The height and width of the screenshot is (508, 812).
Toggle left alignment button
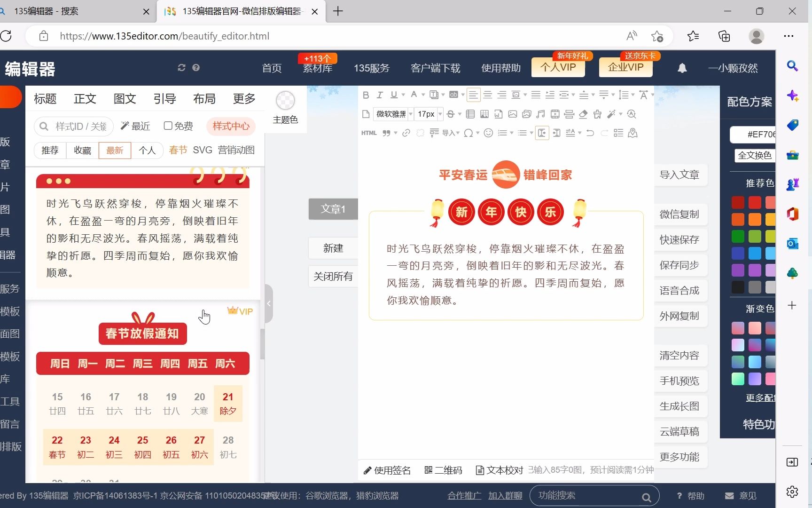tap(474, 95)
